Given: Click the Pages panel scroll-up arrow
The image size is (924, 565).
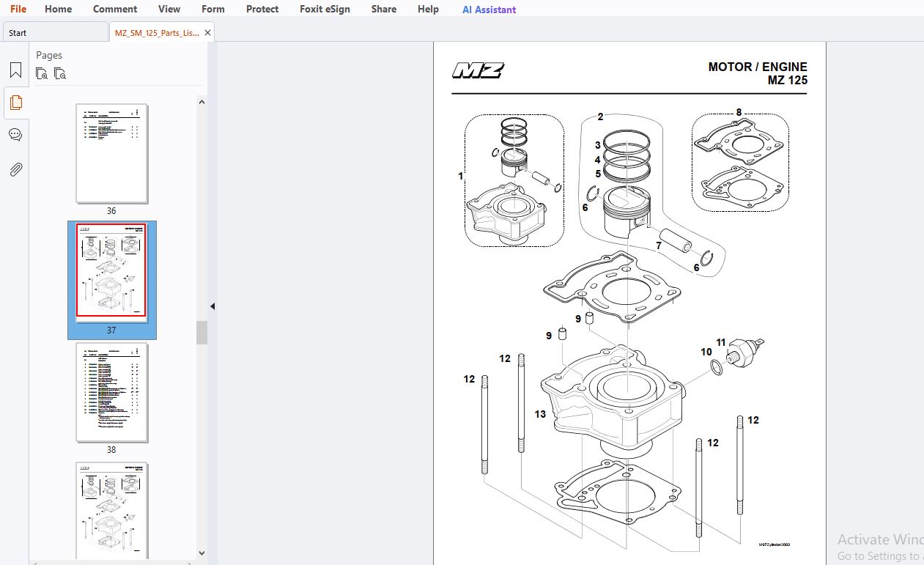Looking at the screenshot, I should pos(202,103).
